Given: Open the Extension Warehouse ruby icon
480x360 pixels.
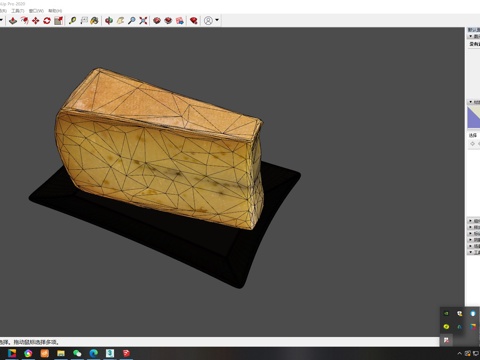Looking at the screenshot, I should point(193,21).
